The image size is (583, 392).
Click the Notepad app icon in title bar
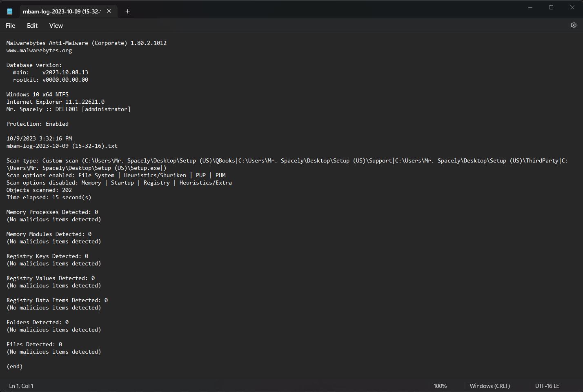(x=10, y=11)
